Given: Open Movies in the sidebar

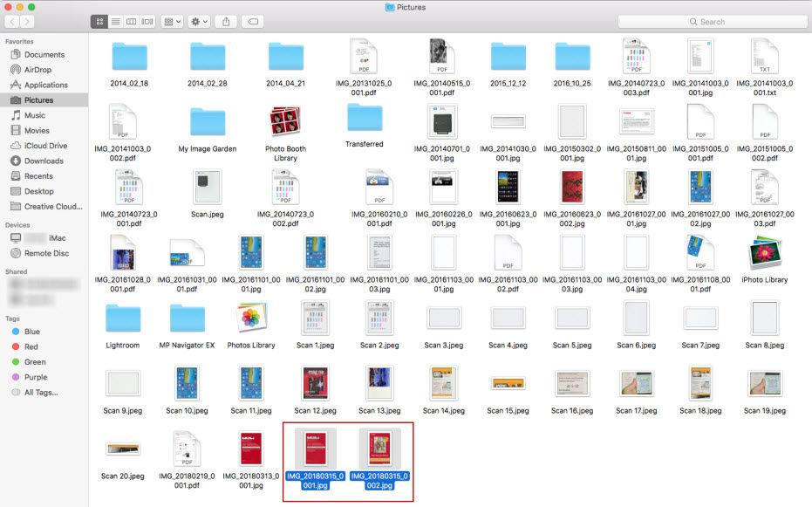Looking at the screenshot, I should (x=44, y=131).
